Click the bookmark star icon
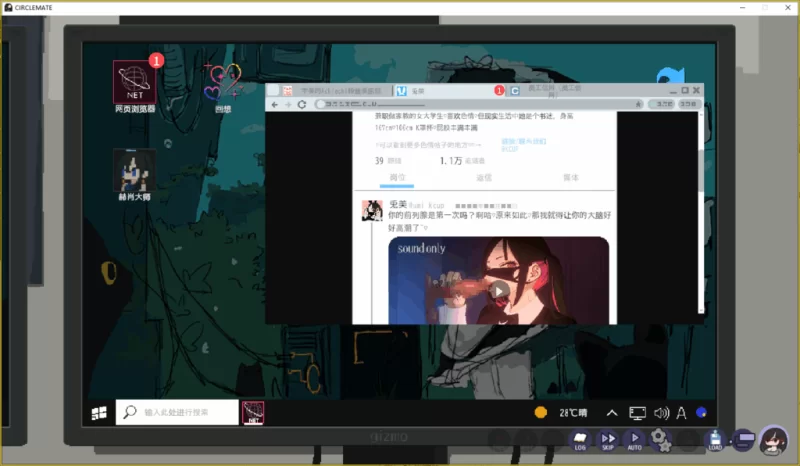 click(x=638, y=104)
